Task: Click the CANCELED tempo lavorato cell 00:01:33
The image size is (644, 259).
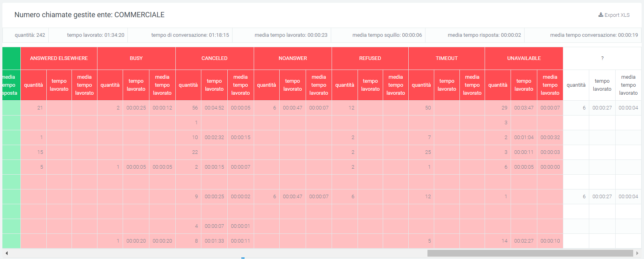Action: click(x=214, y=241)
